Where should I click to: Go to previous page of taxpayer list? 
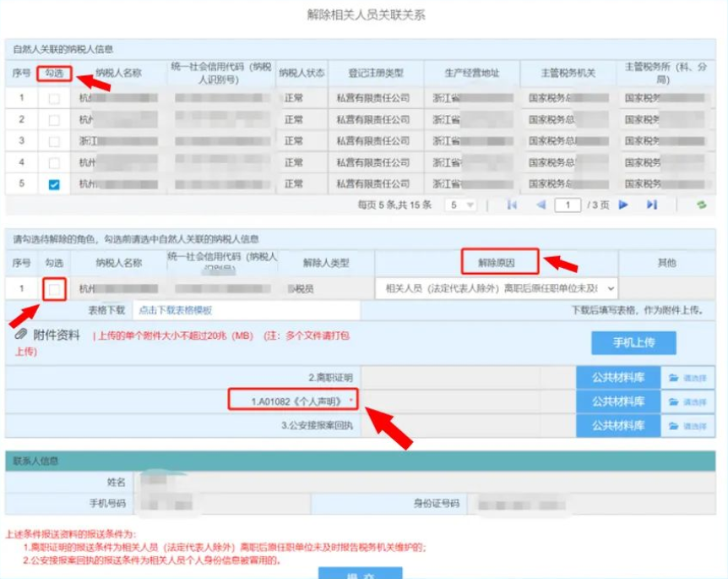tap(541, 205)
